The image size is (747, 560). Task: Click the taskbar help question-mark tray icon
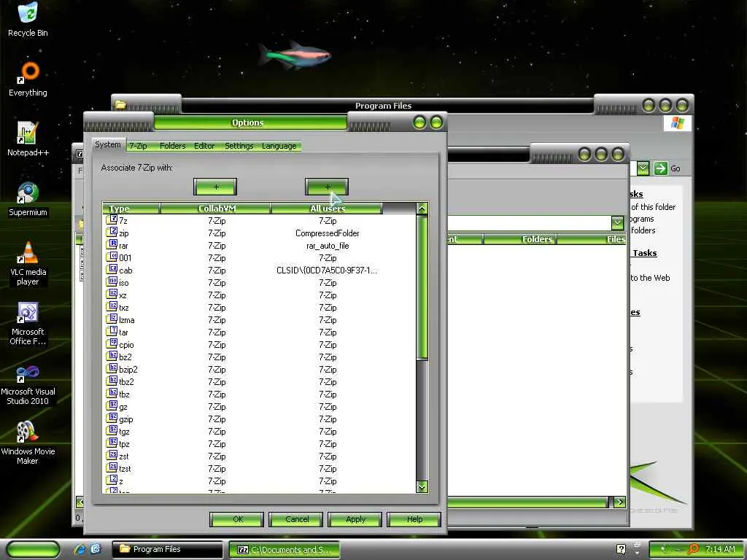[x=621, y=549]
